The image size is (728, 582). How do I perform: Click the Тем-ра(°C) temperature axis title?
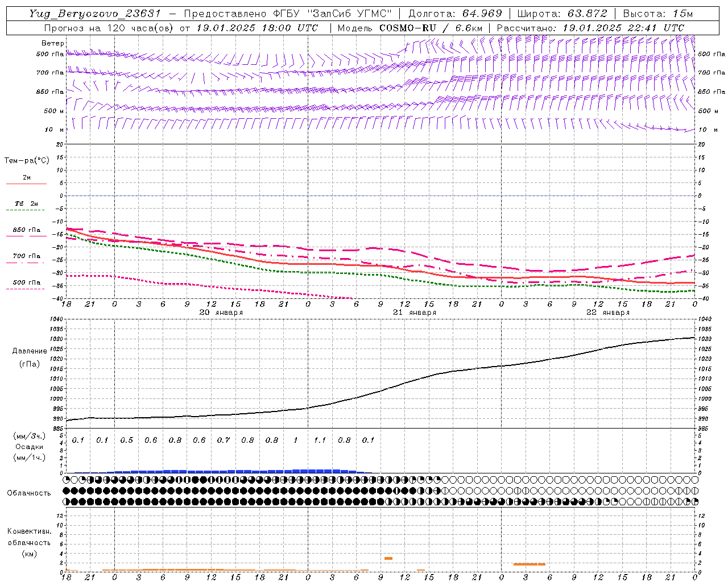27,161
